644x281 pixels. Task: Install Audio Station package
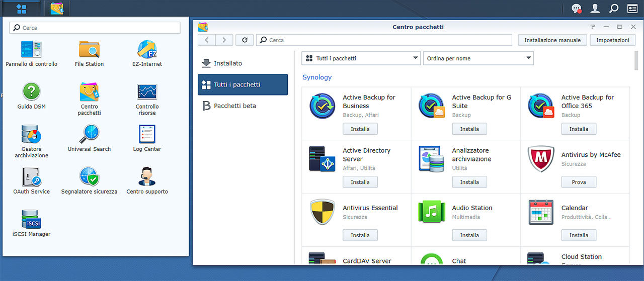click(x=469, y=235)
